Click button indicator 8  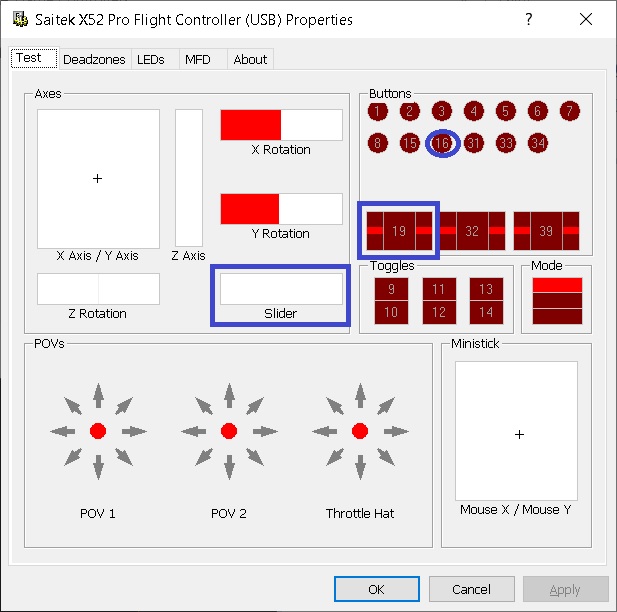[x=377, y=143]
